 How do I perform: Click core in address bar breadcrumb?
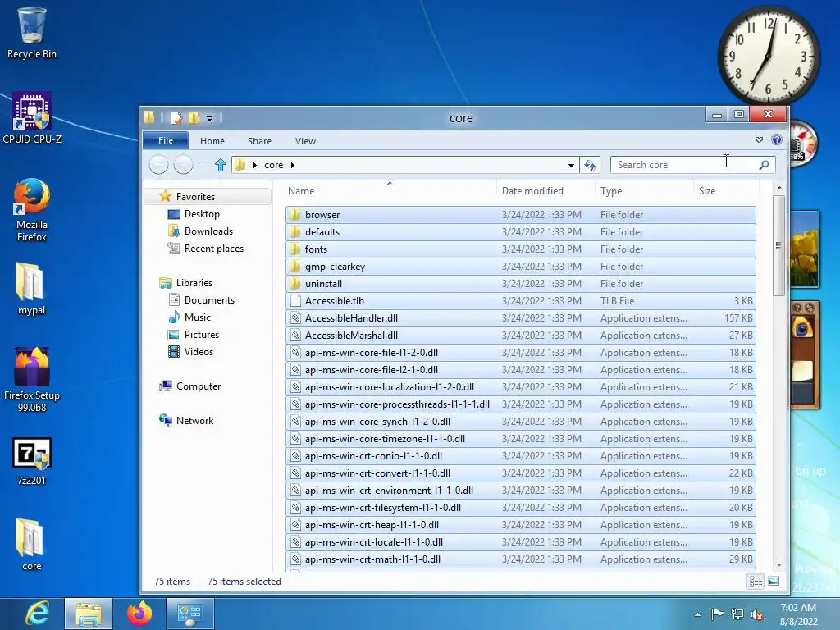[273, 165]
